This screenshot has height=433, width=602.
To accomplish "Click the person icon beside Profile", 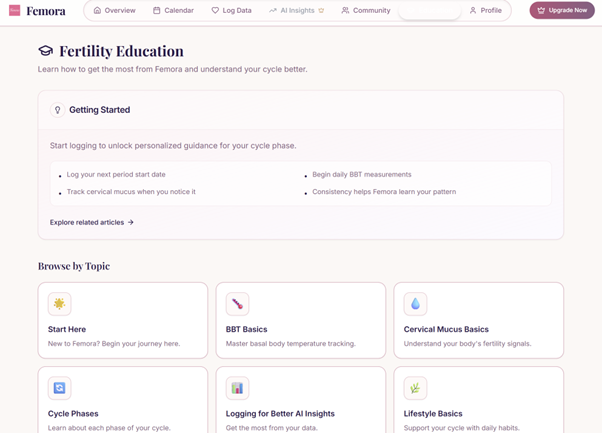I will pyautogui.click(x=473, y=10).
